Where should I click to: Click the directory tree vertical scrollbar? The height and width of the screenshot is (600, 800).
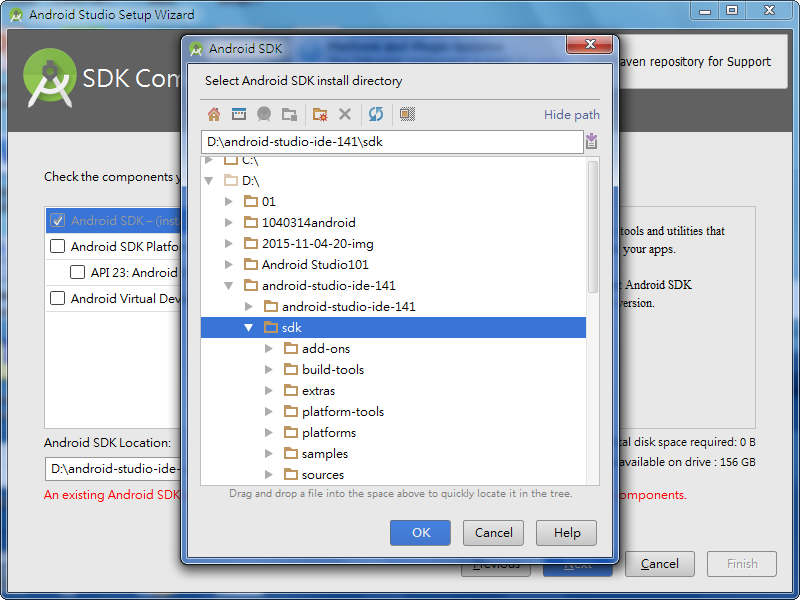[593, 227]
